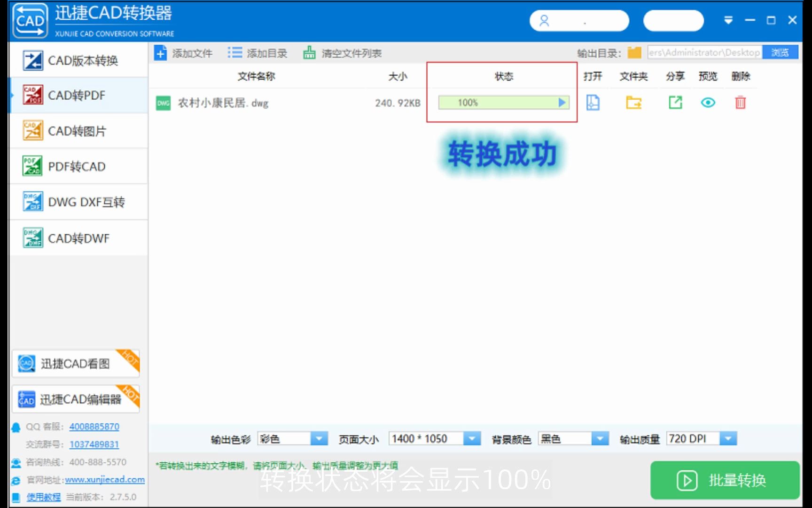Delete 农村小康民居.dwg from the list
Viewport: 812px width, 508px height.
[x=740, y=103]
